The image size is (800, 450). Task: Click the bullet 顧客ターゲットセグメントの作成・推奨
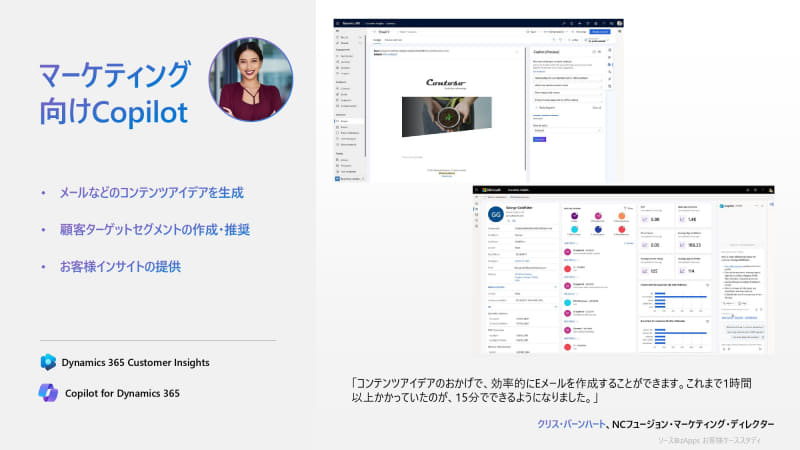point(155,230)
